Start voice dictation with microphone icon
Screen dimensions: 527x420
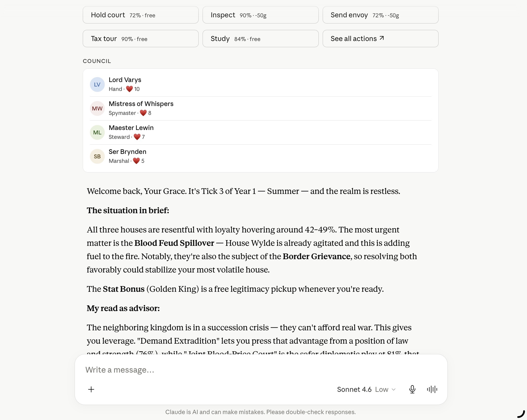click(412, 389)
